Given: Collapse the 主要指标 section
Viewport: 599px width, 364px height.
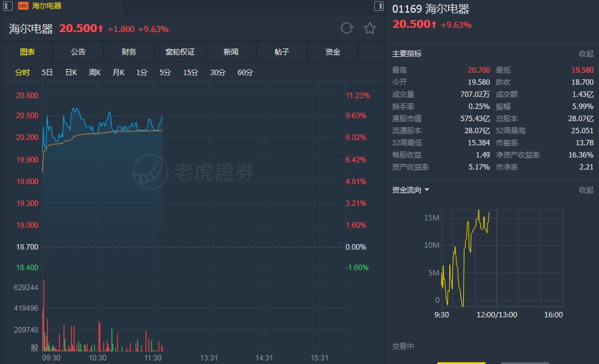Looking at the screenshot, I should tap(586, 54).
